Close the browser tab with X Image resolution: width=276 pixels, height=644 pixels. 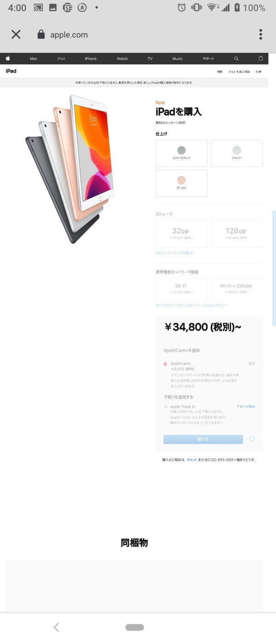pos(16,34)
